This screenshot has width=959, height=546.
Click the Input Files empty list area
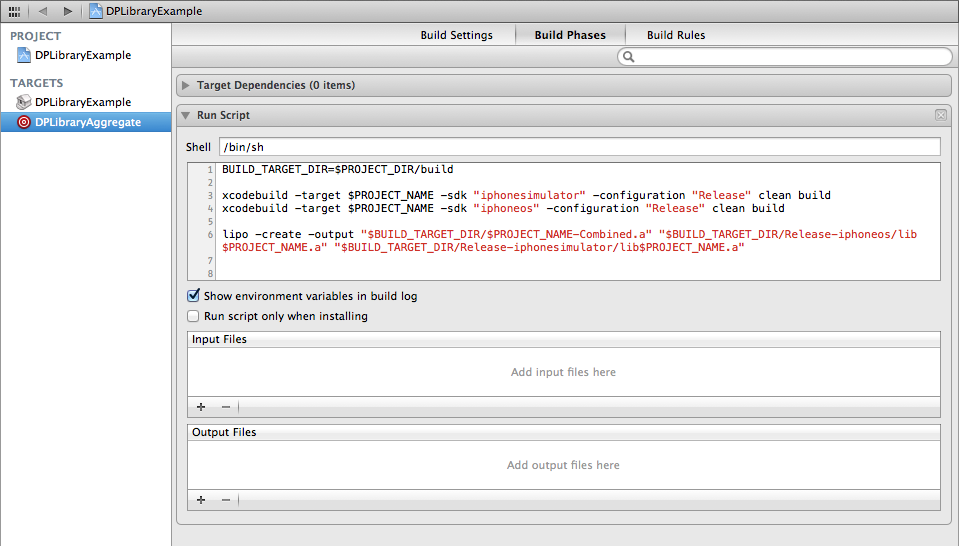point(563,372)
